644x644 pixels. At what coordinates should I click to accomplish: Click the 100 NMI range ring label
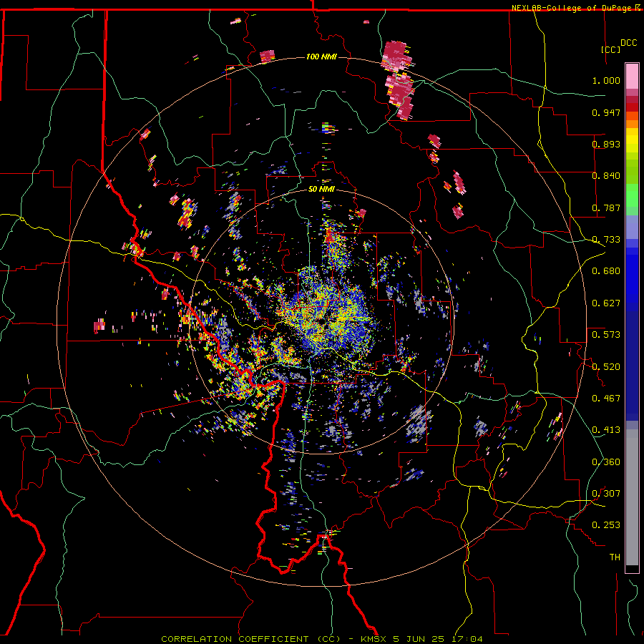point(321,57)
